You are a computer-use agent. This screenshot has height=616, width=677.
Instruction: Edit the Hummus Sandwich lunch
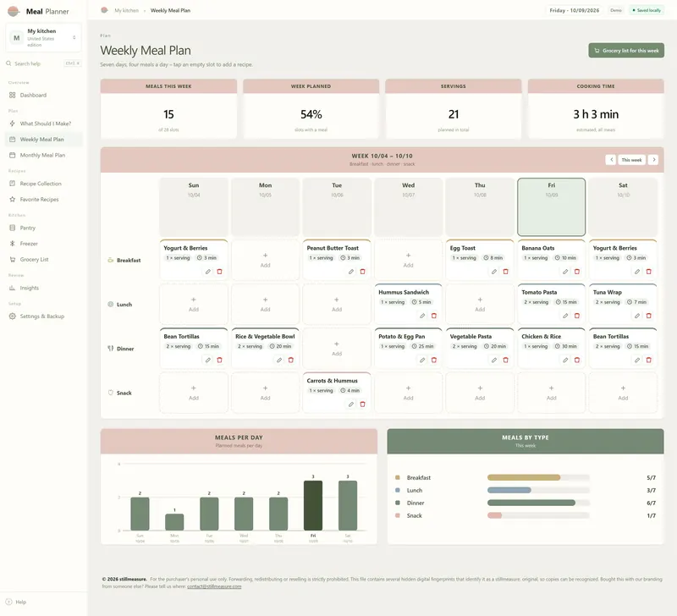(422, 316)
